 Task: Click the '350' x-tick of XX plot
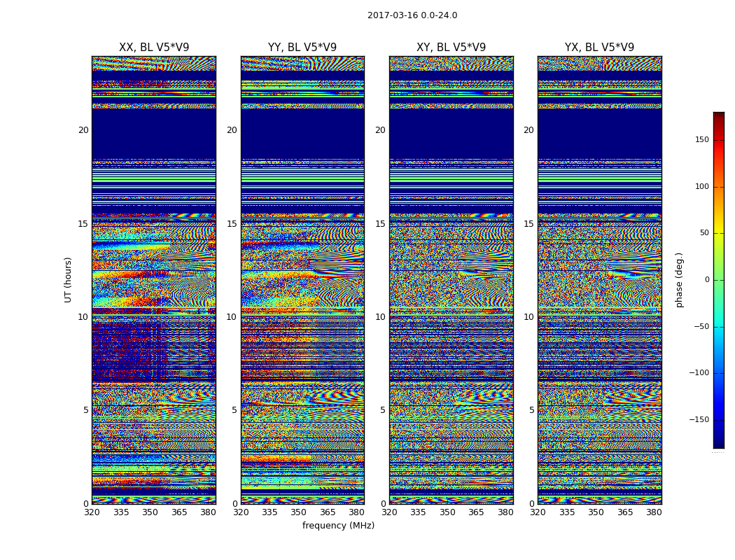150,512
